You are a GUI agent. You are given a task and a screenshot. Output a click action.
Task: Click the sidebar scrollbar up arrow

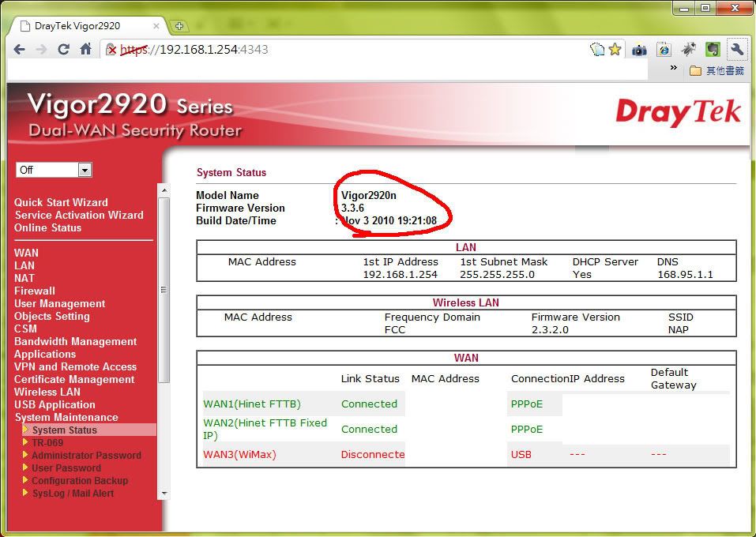coord(164,190)
